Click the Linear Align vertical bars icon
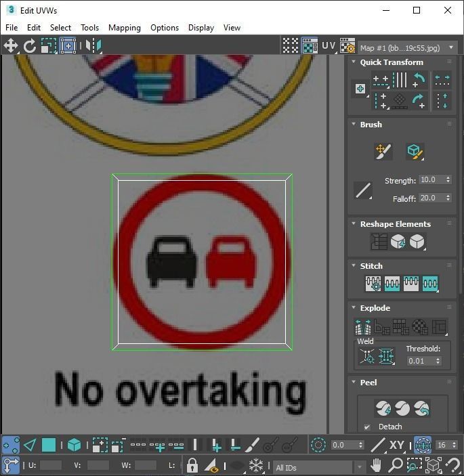The height and width of the screenshot is (476, 464). pyautogui.click(x=400, y=80)
